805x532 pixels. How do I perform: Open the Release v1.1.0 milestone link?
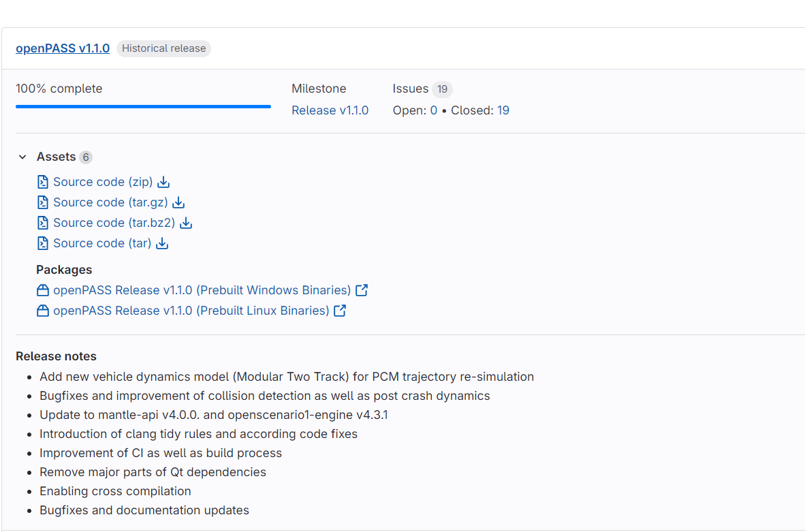click(330, 110)
